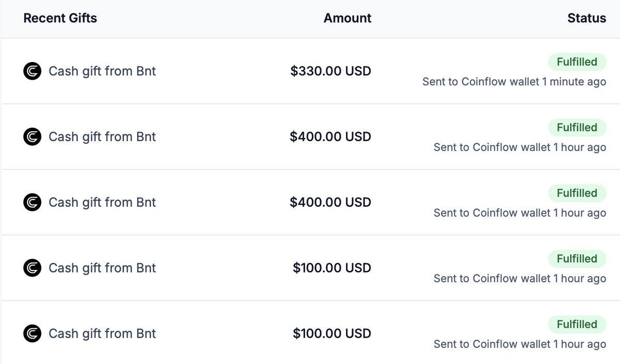Click the Coinflow icon beside the $330.00 gift
Screen dimensions: 620x364
(x=33, y=71)
